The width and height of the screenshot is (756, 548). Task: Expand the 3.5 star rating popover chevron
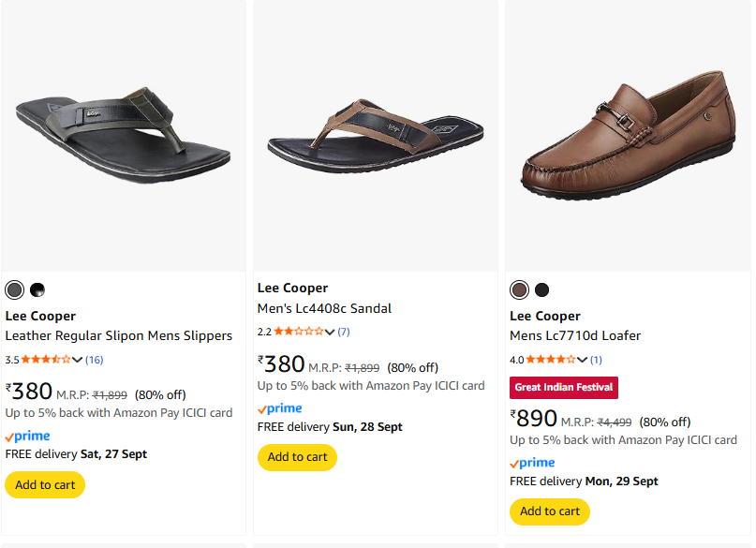[78, 360]
